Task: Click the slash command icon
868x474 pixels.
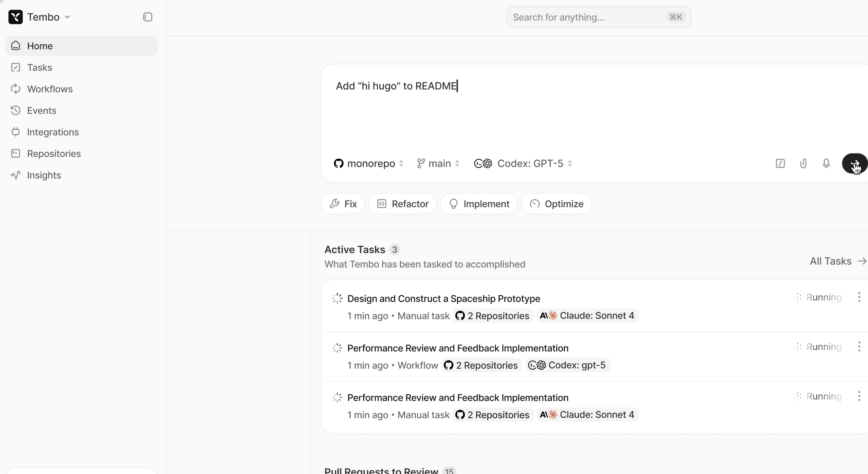Action: [780, 163]
